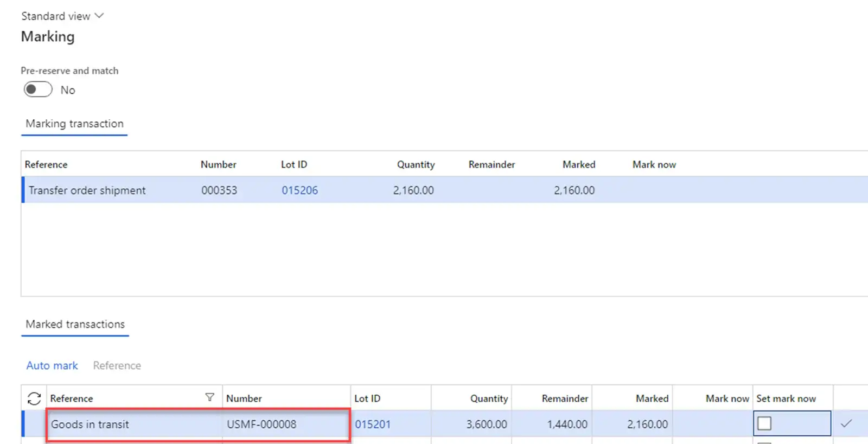Image resolution: width=868 pixels, height=444 pixels.
Task: Click the Auto mark button
Action: (52, 365)
